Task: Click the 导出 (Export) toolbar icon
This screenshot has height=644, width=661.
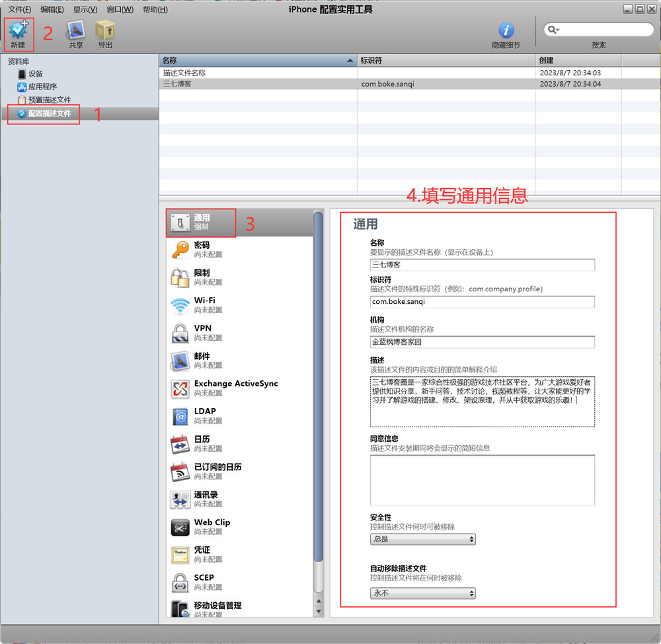Action: click(x=105, y=31)
